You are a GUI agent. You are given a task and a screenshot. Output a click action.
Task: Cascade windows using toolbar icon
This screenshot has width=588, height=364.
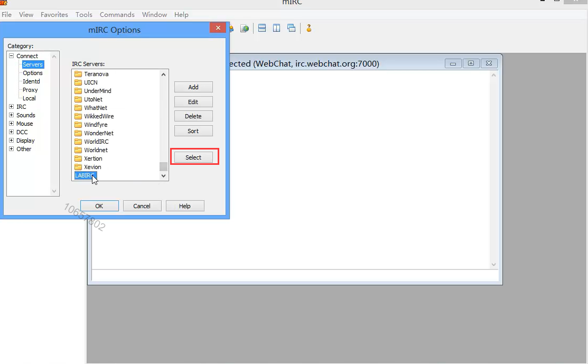292,28
